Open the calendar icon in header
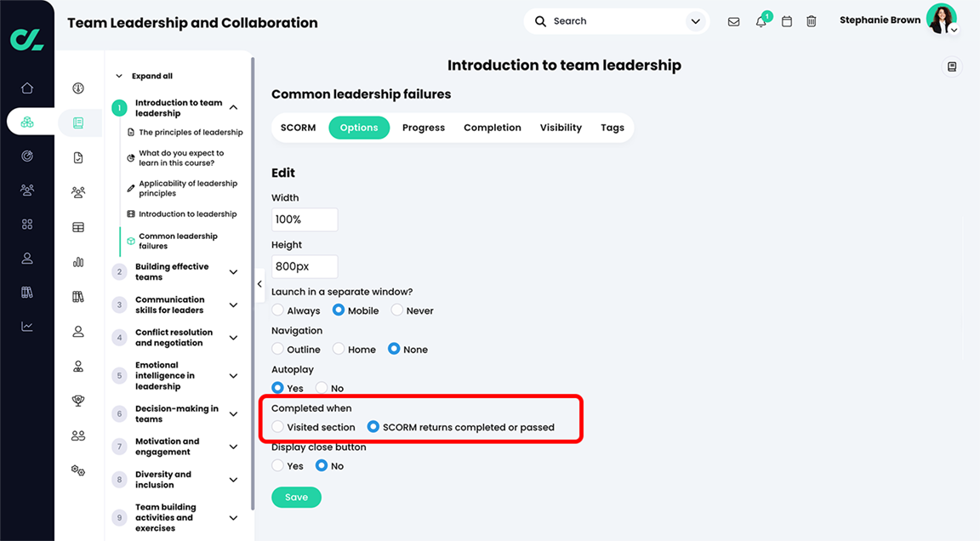The height and width of the screenshot is (541, 980). tap(787, 21)
